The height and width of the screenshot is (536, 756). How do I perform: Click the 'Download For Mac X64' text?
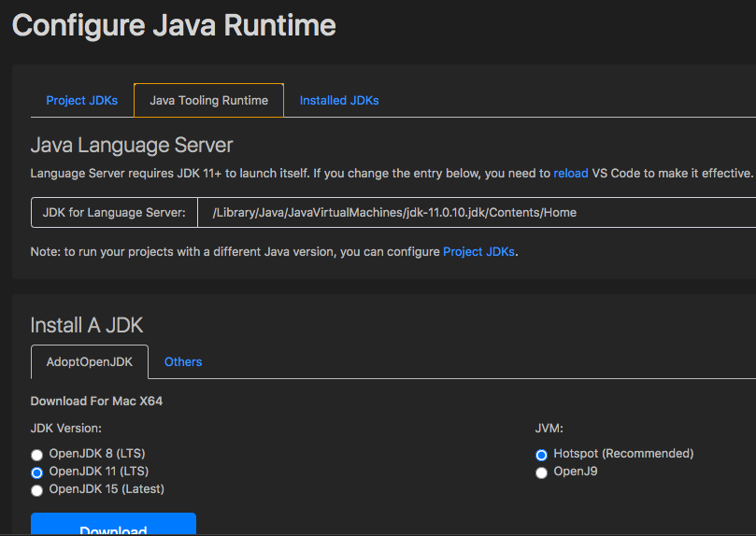[97, 402]
